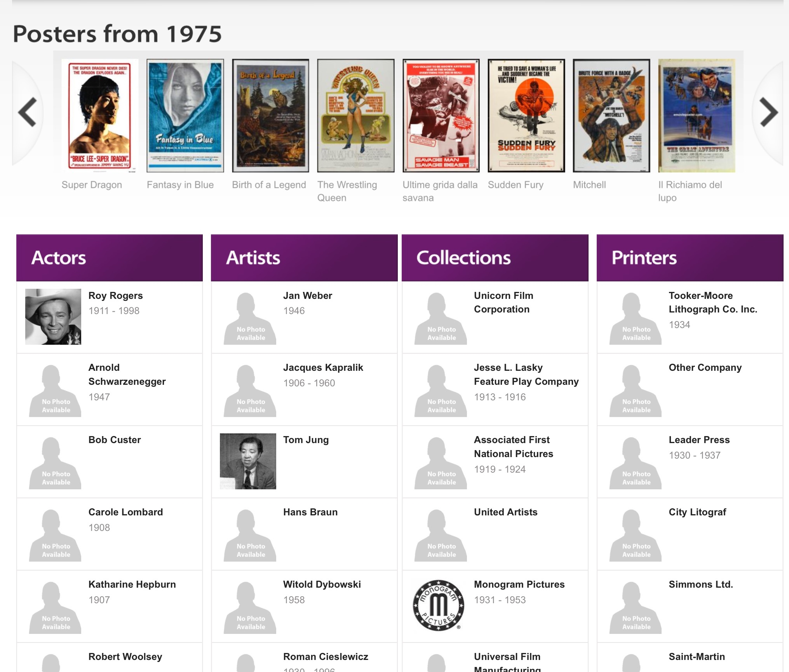
Task: Click the next posters carousel arrow
Action: click(x=768, y=113)
